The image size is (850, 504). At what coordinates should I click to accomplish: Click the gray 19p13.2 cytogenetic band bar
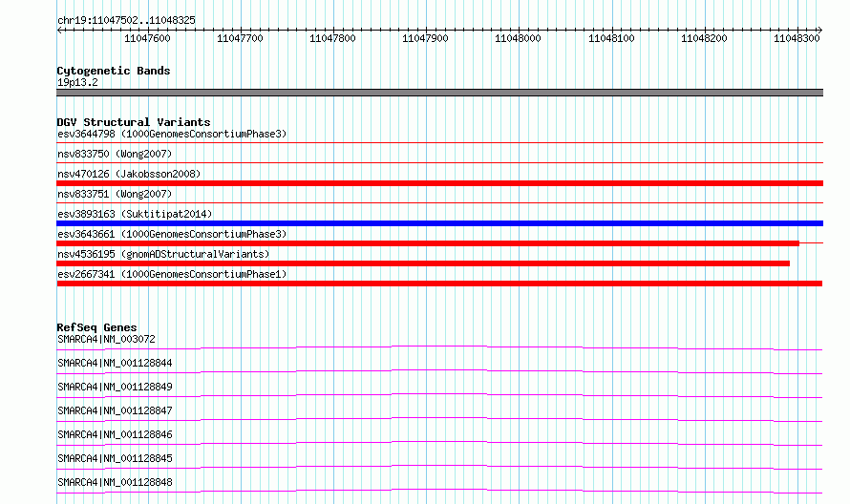pyautogui.click(x=439, y=93)
